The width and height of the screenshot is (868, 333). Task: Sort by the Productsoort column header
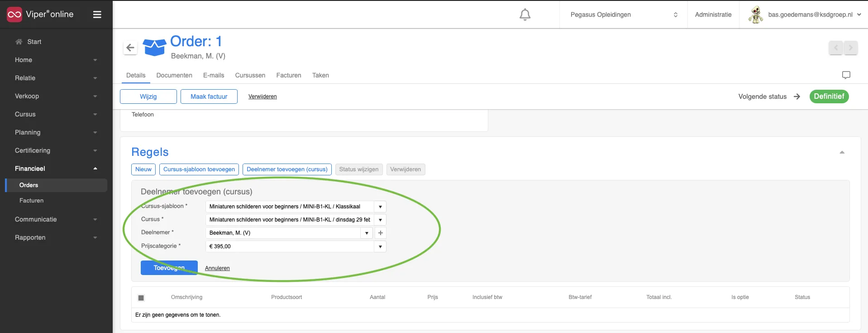tap(286, 297)
